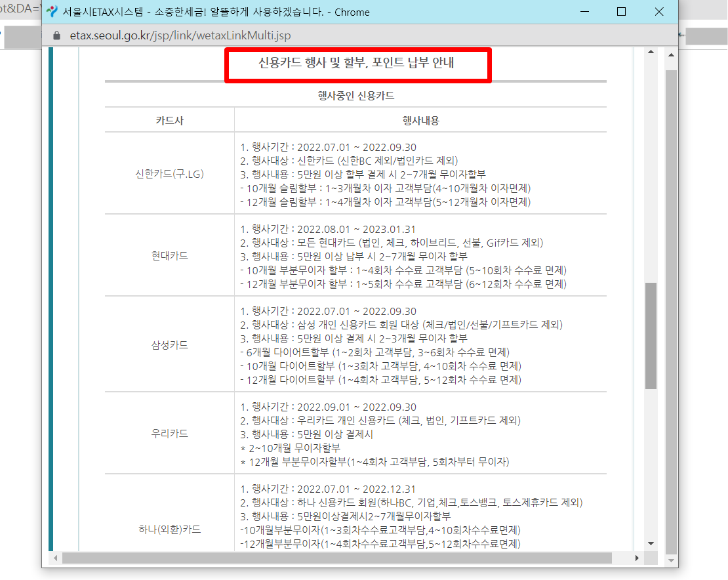Close the Seoul ETAX popup window
Viewport: 728px width, 580px height.
pyautogui.click(x=659, y=12)
